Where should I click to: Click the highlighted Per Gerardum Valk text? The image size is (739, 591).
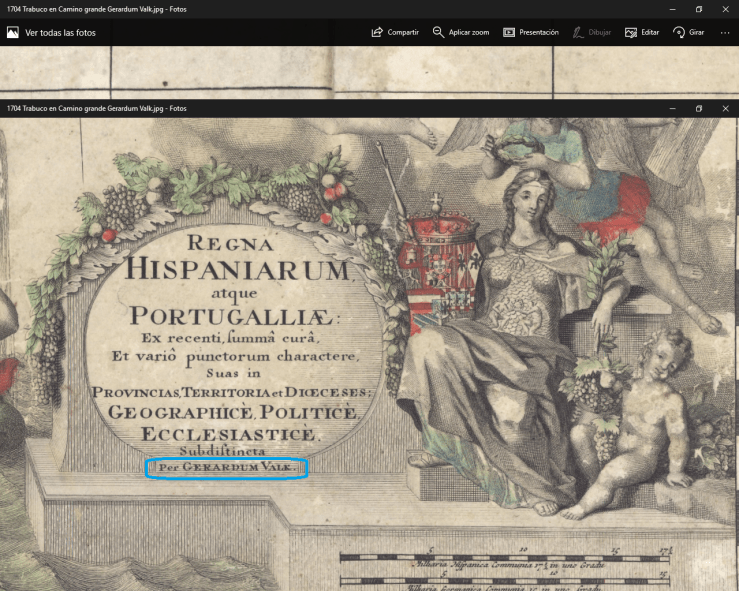(x=226, y=467)
